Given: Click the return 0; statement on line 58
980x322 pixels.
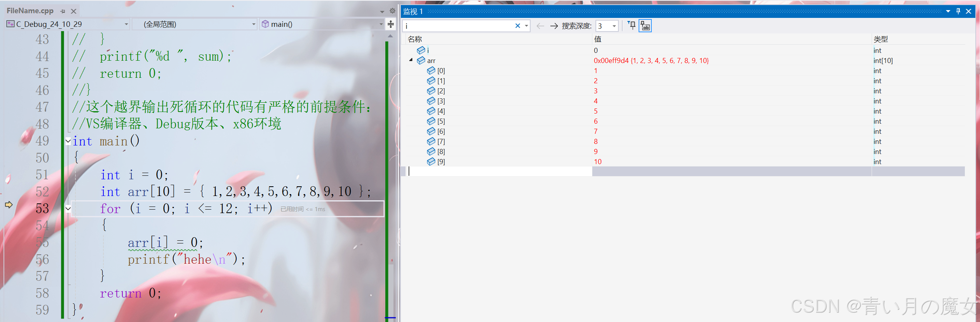Looking at the screenshot, I should point(130,293).
